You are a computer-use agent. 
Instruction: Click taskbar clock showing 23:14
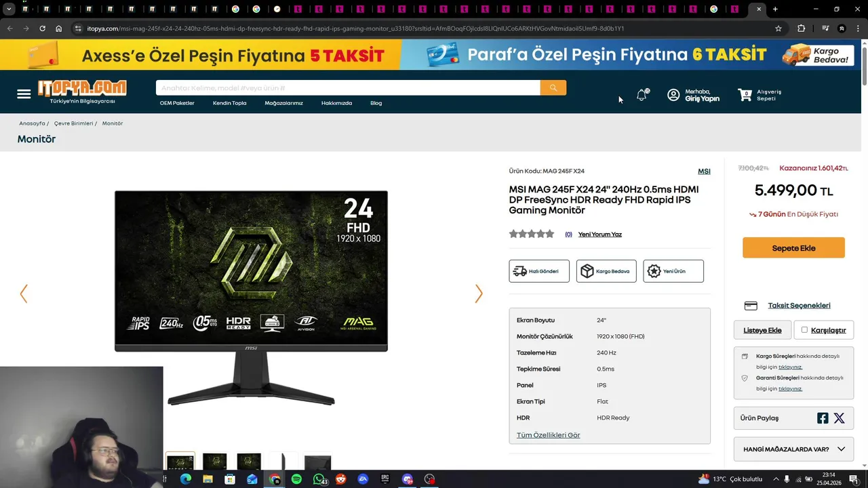click(829, 479)
